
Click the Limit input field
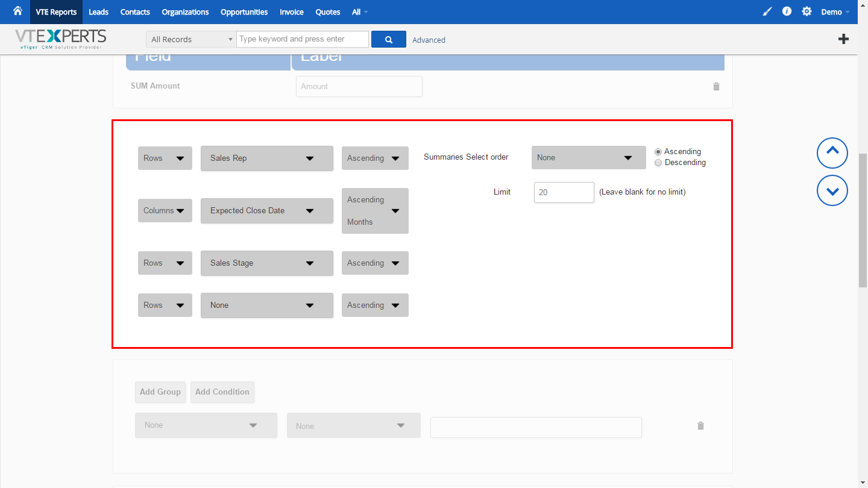pyautogui.click(x=564, y=192)
